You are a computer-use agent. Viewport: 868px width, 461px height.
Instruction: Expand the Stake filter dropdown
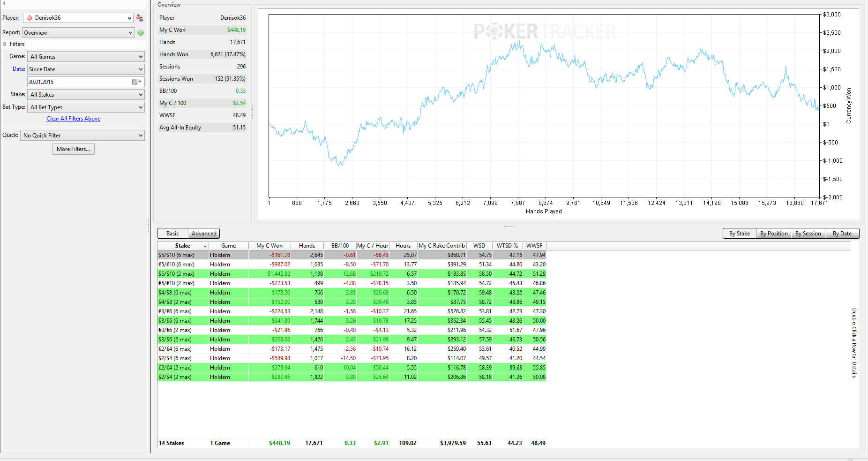[x=86, y=95]
